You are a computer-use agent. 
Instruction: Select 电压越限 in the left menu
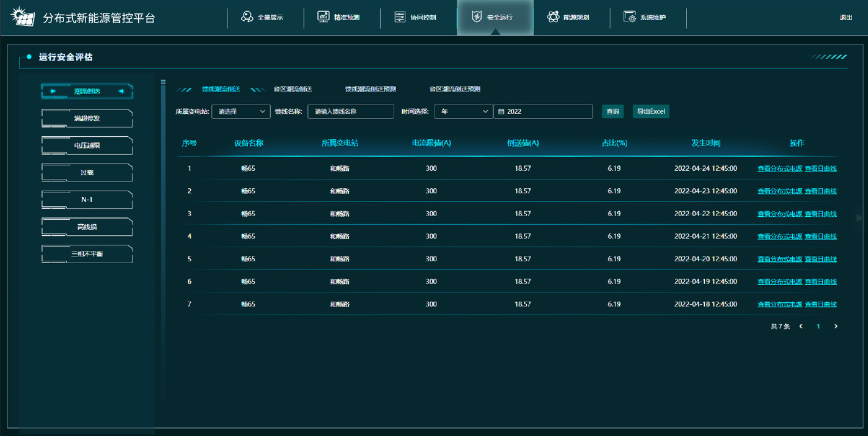[x=87, y=145]
